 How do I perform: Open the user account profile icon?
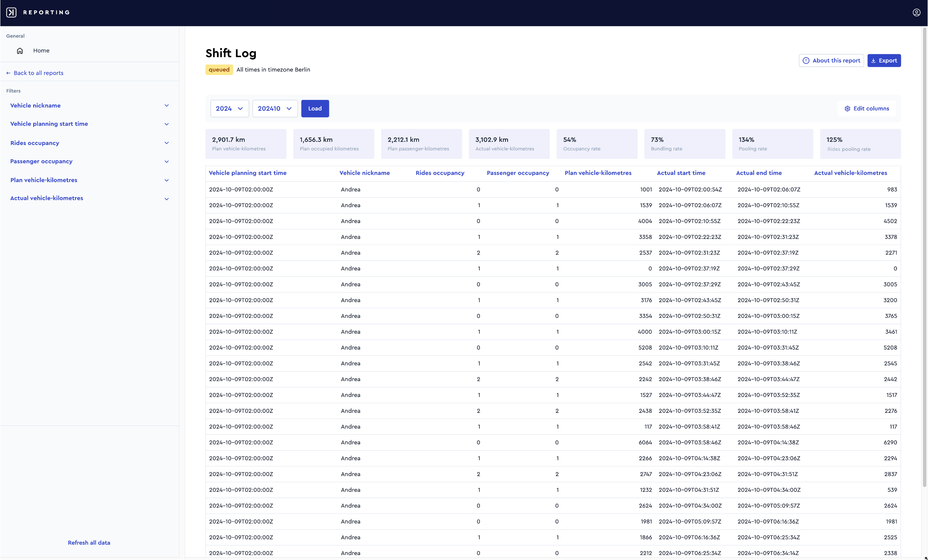coord(916,12)
